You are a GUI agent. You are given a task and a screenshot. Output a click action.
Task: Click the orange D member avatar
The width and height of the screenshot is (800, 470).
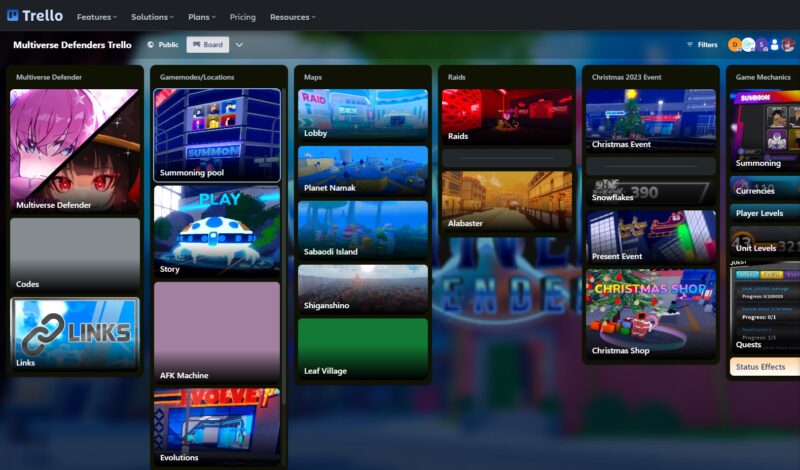coord(734,45)
